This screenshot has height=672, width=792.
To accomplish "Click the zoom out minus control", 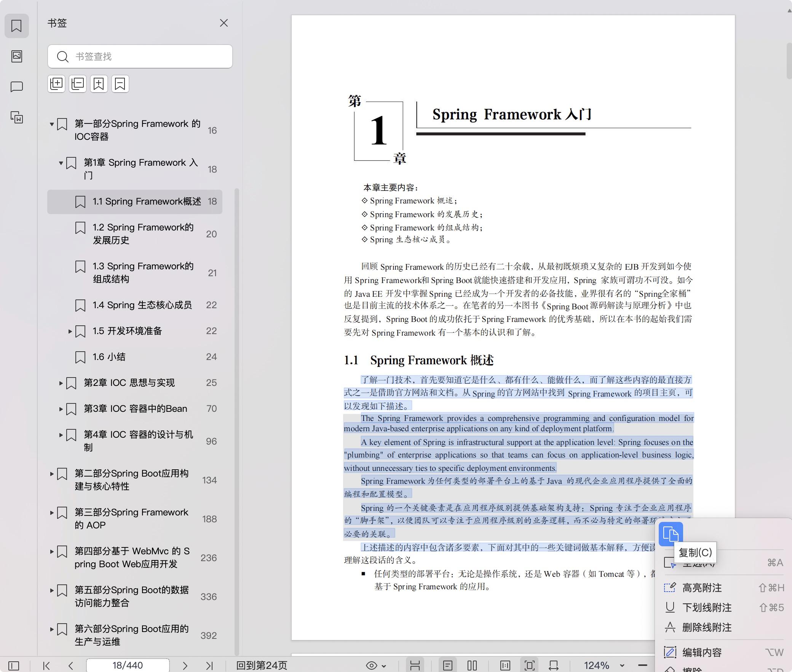I will click(643, 666).
